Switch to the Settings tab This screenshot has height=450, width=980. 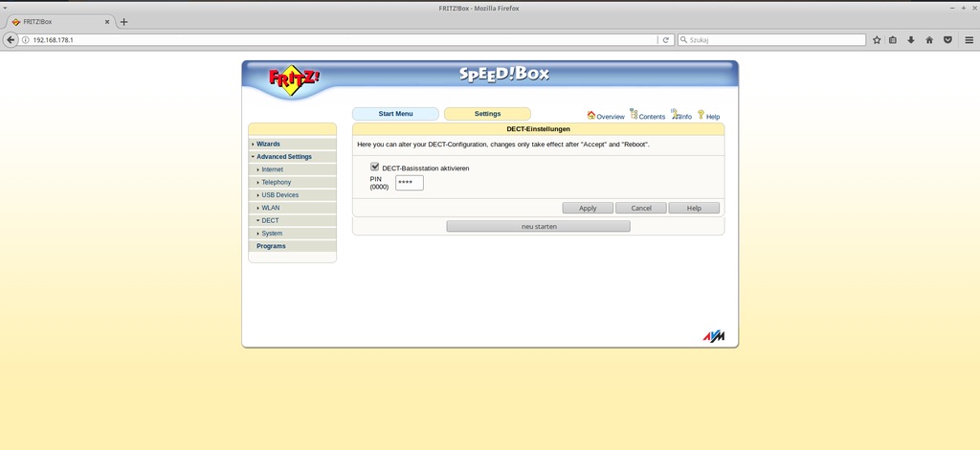(487, 114)
